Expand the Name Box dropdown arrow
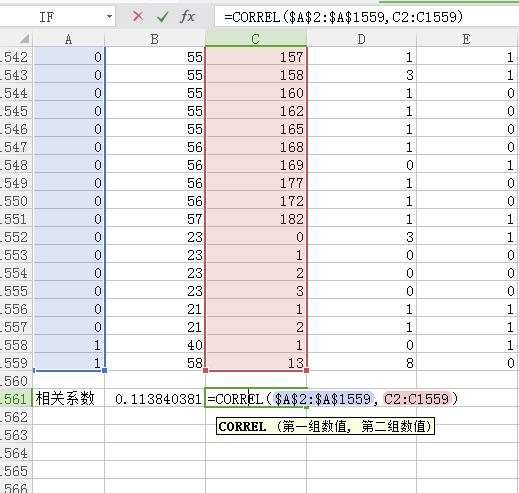 coord(109,16)
